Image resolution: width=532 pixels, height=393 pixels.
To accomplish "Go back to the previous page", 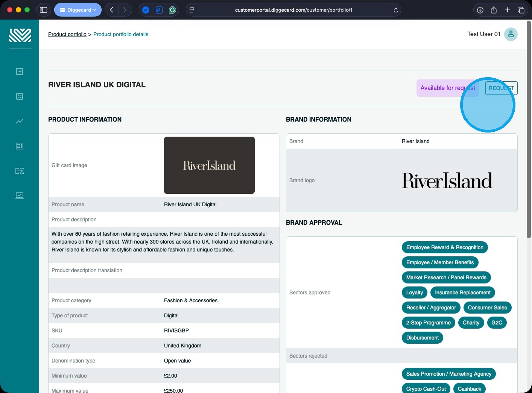I will 111,10.
